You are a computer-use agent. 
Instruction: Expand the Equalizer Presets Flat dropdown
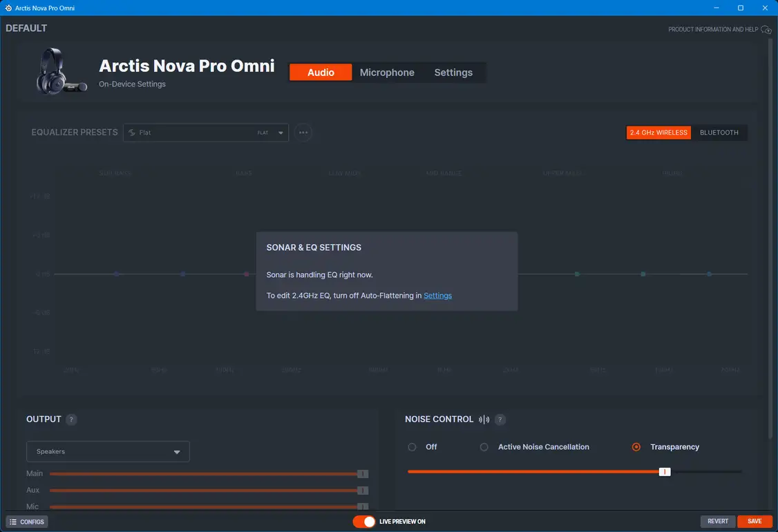(206, 133)
